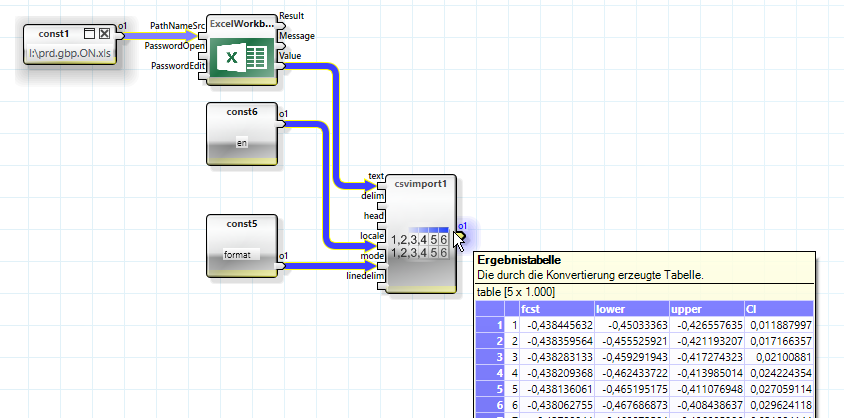Click the const1 value field I:\prd.gbp.ON.xls
Viewport: 844px width, 418px height.
pos(69,54)
